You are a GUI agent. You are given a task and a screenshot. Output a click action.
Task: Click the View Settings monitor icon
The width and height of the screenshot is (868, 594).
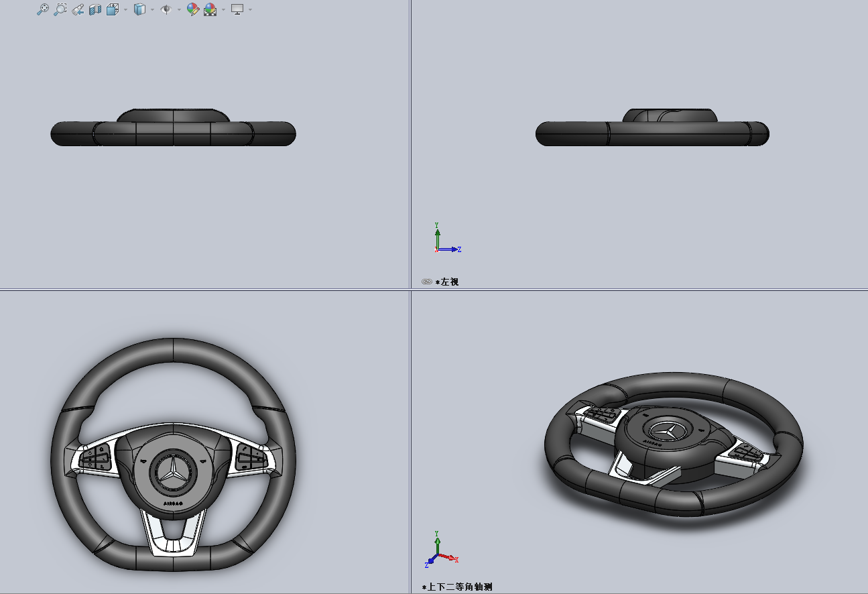click(237, 9)
